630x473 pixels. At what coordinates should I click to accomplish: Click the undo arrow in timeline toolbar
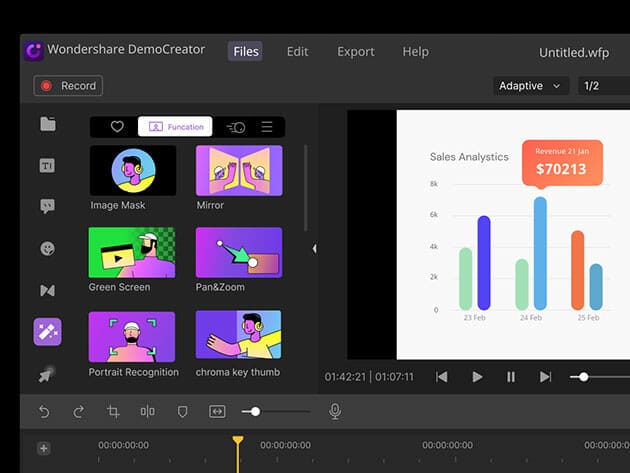pos(44,411)
